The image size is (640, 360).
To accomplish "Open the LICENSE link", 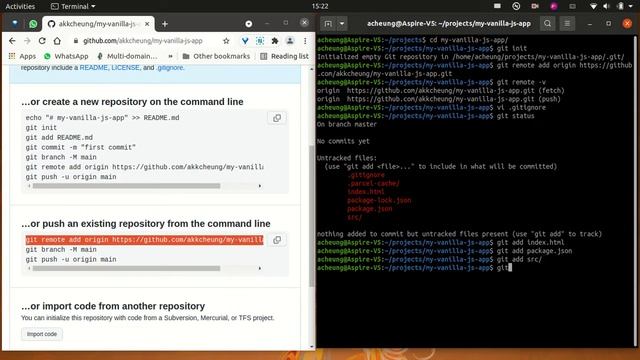I will click(125, 68).
